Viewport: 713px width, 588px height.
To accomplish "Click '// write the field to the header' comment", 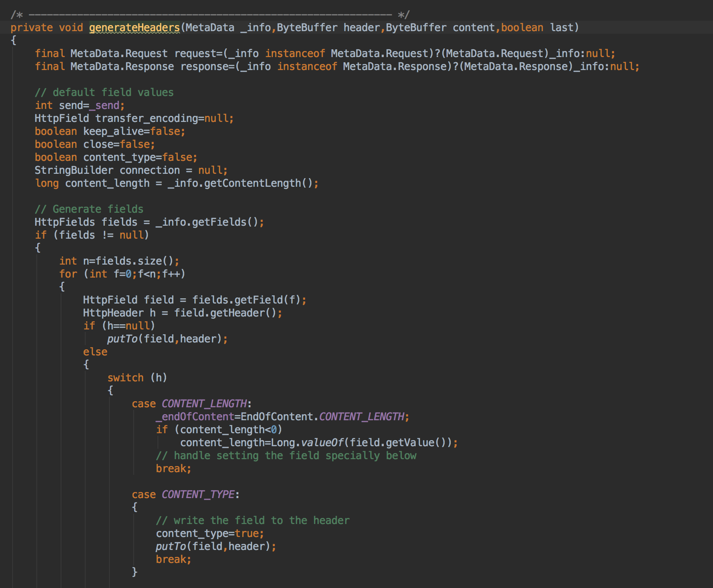I will (253, 521).
